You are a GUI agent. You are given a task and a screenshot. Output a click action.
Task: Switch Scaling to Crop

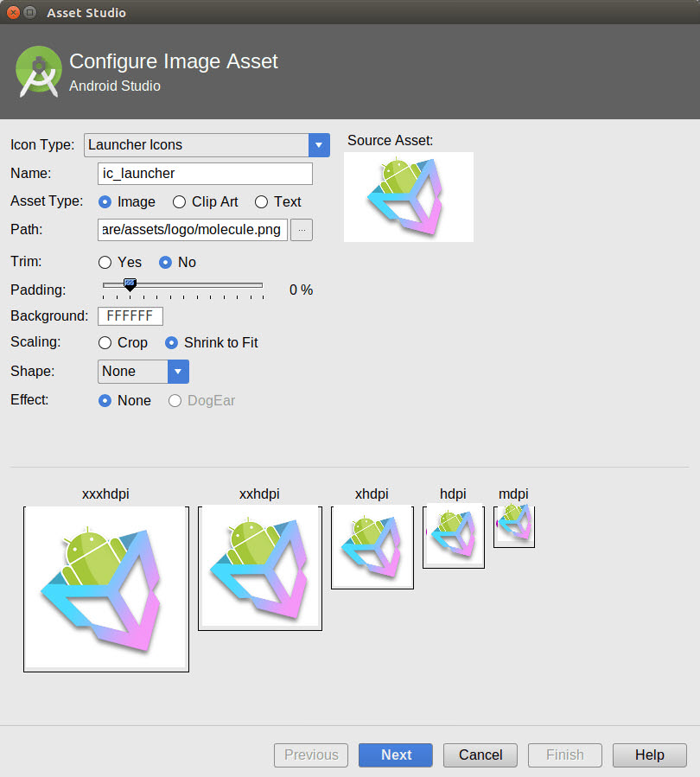click(x=104, y=342)
